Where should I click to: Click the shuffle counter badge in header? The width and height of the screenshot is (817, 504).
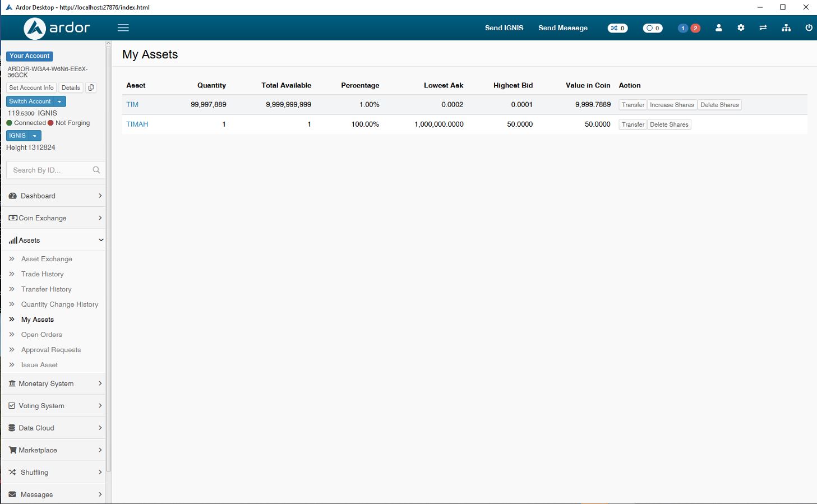point(617,28)
